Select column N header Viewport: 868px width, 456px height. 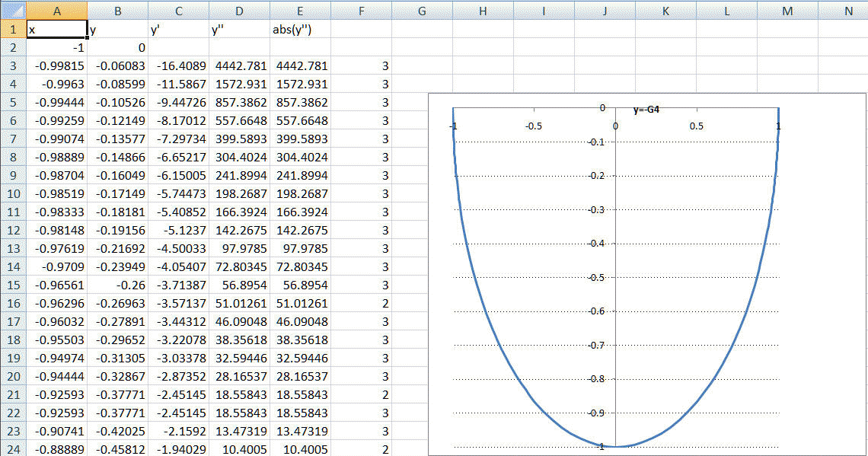click(847, 11)
